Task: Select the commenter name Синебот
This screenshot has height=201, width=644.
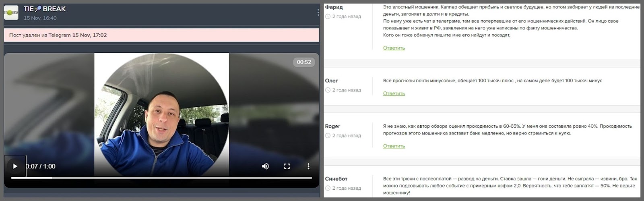Action: click(336, 179)
